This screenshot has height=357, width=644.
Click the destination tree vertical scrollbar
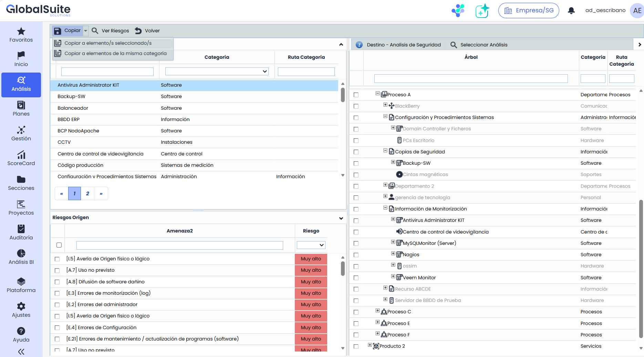(641, 268)
